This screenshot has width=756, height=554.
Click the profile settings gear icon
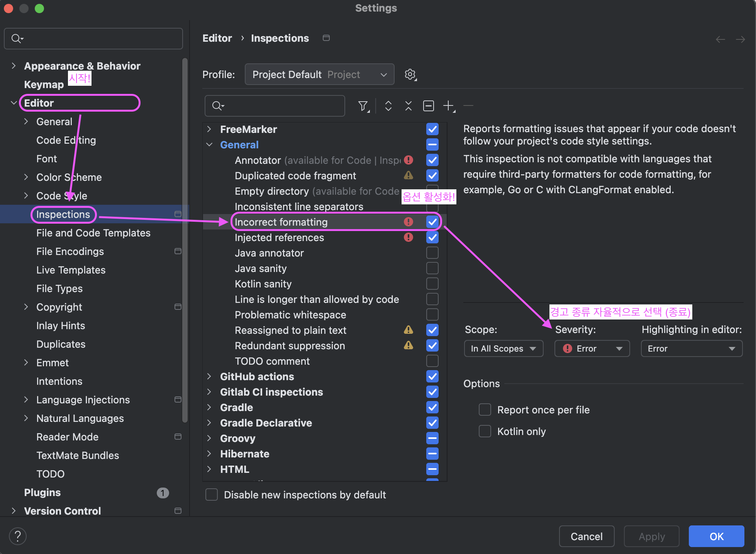[x=410, y=74]
